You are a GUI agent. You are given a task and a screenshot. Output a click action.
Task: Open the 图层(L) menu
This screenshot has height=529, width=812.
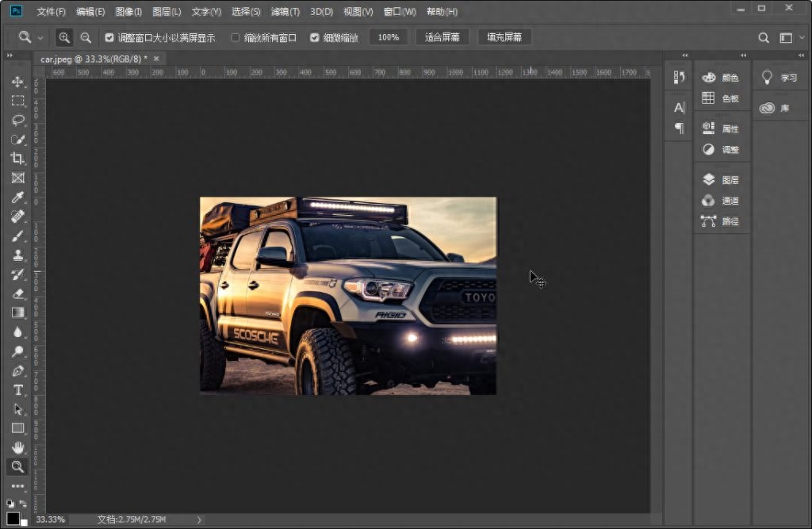(167, 11)
